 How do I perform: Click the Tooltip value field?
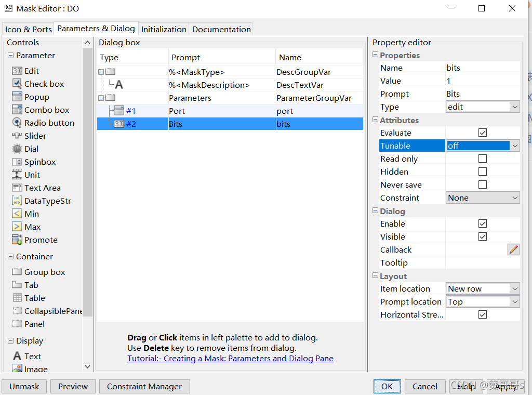pos(483,262)
